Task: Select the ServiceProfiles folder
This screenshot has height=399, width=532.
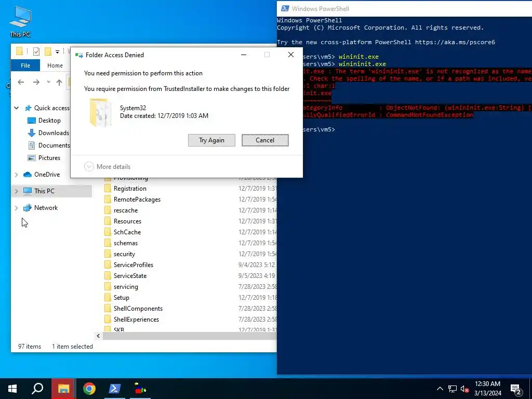Action: (x=134, y=264)
